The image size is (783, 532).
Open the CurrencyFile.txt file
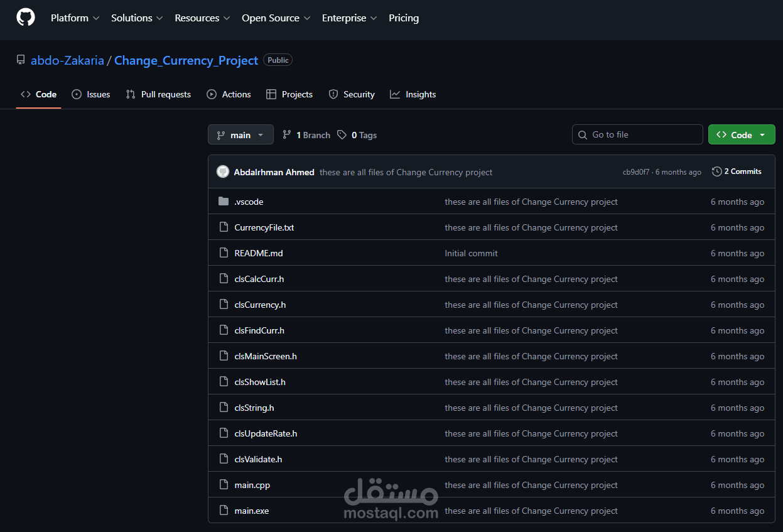pyautogui.click(x=264, y=227)
